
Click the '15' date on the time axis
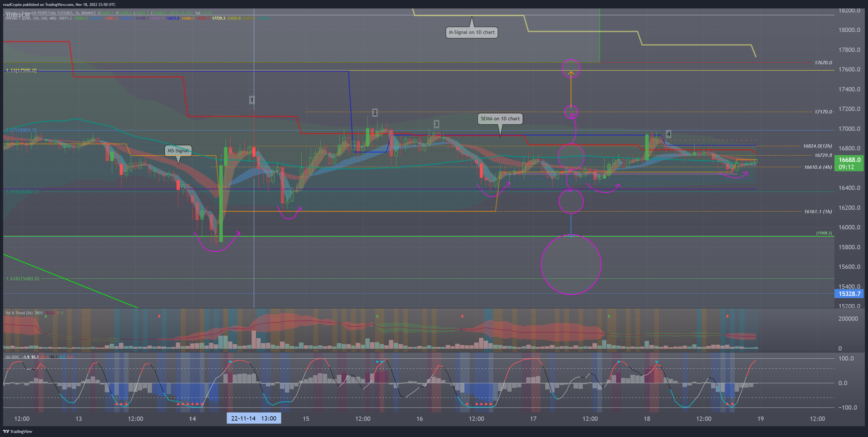point(306,418)
